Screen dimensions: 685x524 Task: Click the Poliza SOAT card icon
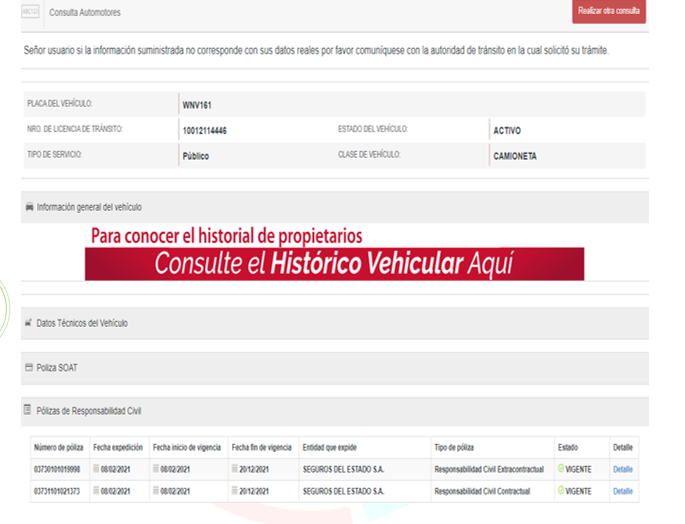[x=29, y=368]
